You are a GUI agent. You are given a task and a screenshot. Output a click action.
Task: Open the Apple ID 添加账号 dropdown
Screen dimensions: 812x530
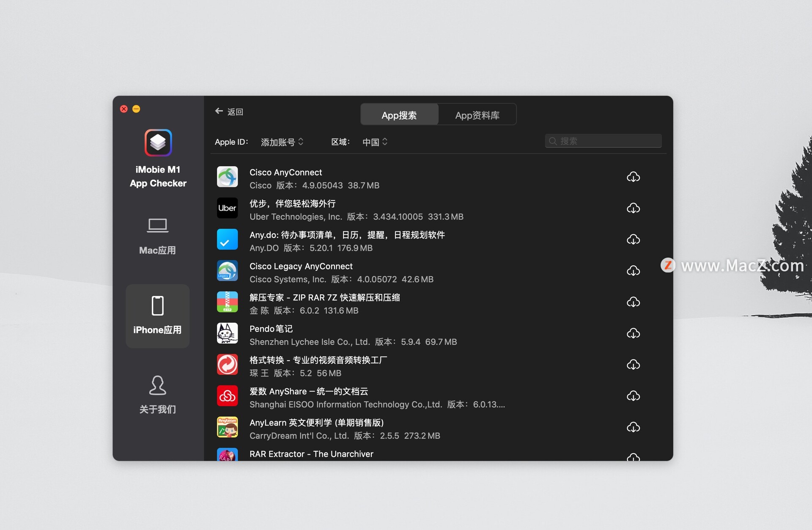pos(282,142)
